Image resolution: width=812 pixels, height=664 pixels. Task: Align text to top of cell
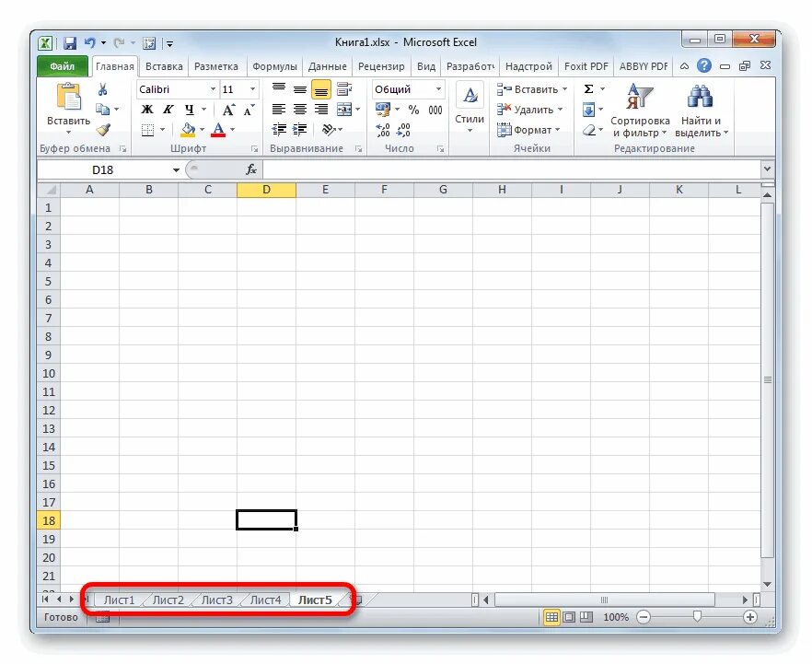(279, 89)
